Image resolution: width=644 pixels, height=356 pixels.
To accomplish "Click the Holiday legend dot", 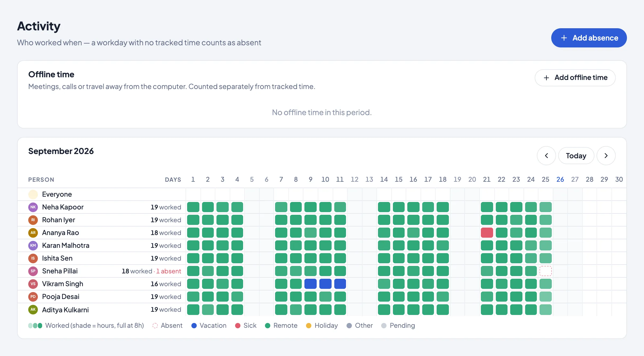I will click(x=309, y=326).
